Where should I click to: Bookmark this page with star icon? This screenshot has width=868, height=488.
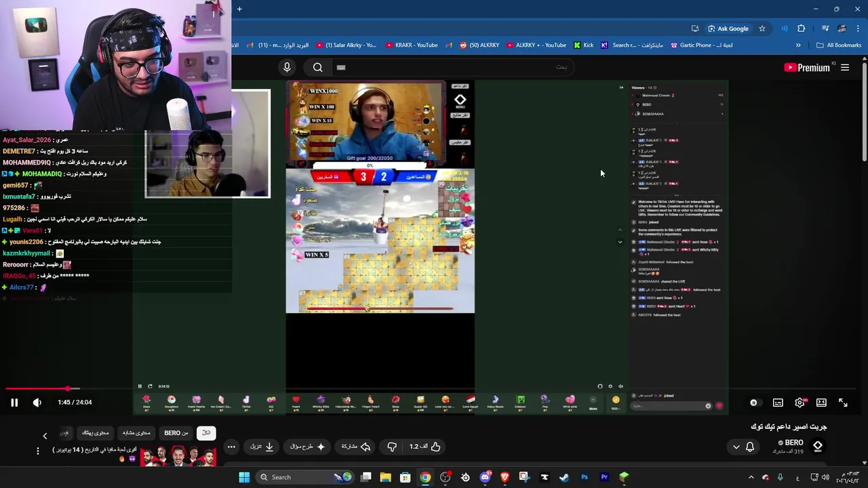(762, 28)
